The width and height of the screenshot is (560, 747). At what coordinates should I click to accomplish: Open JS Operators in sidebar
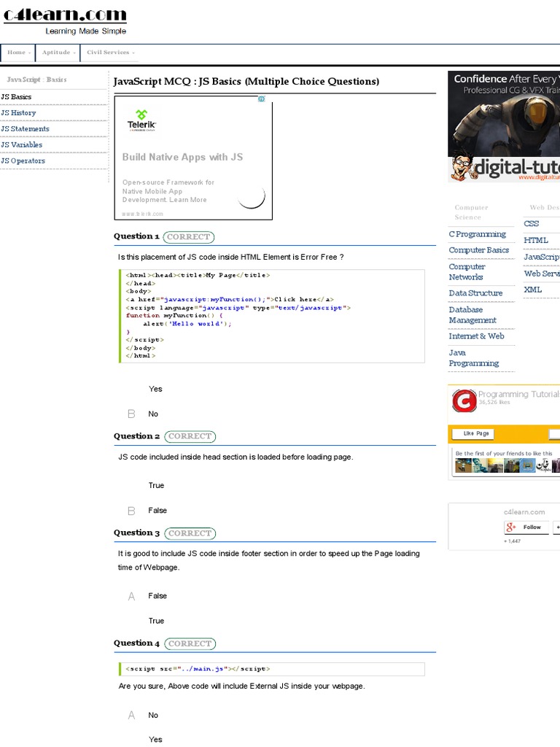point(23,161)
